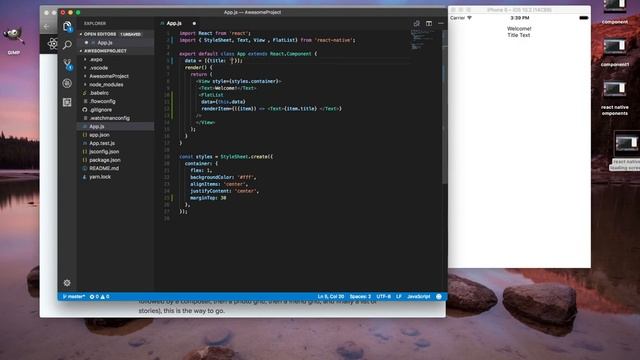
Task: Click the unsaved dot on App.js tab
Action: pos(194,24)
